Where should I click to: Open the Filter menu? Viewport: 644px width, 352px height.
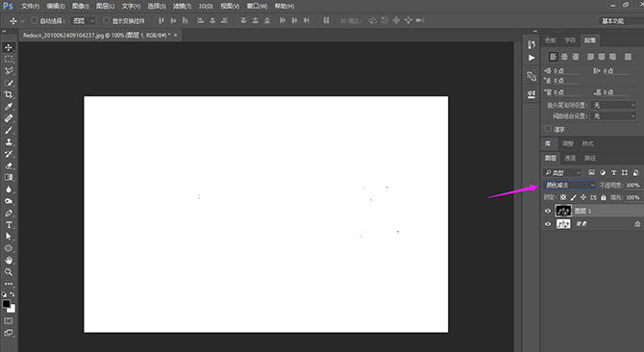[x=182, y=6]
